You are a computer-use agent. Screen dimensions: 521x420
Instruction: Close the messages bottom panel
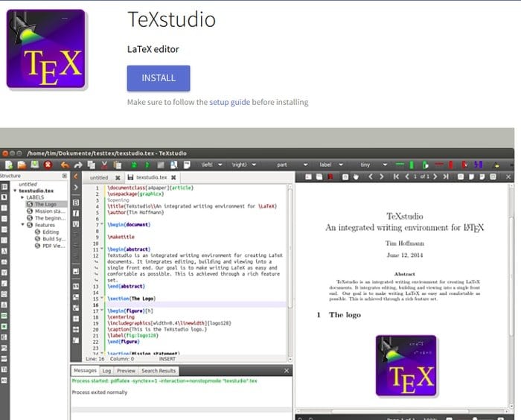[x=287, y=370]
